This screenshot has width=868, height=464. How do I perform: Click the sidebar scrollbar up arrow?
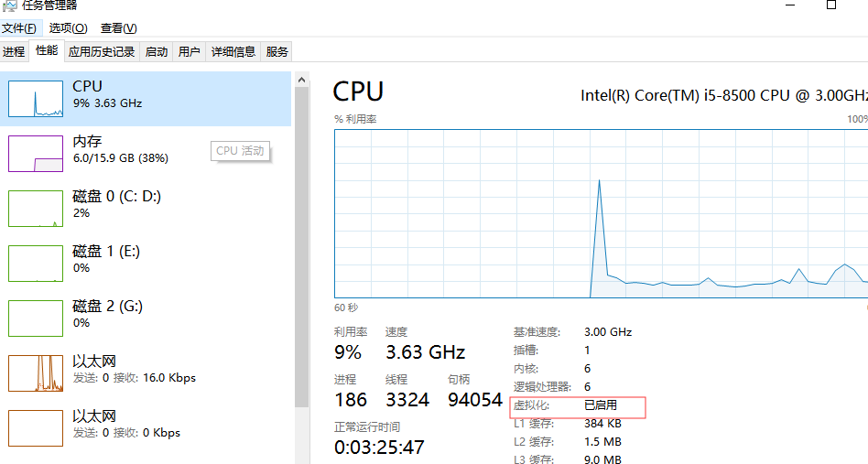click(302, 81)
